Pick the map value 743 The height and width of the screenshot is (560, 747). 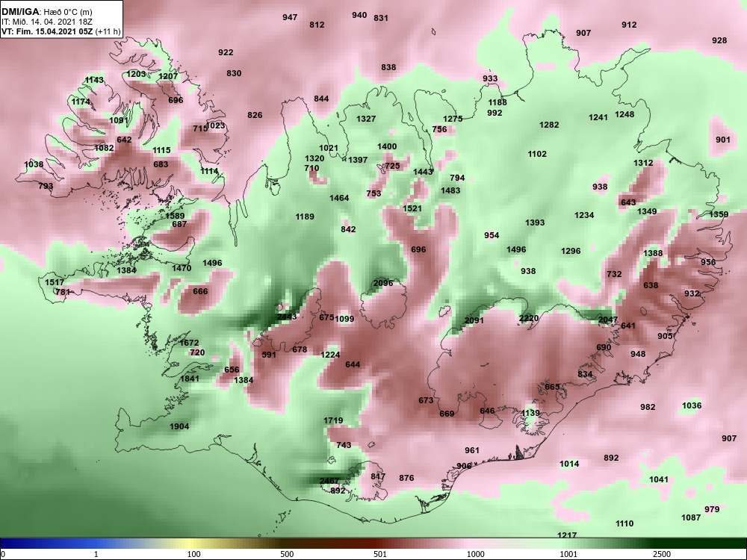[x=344, y=445]
